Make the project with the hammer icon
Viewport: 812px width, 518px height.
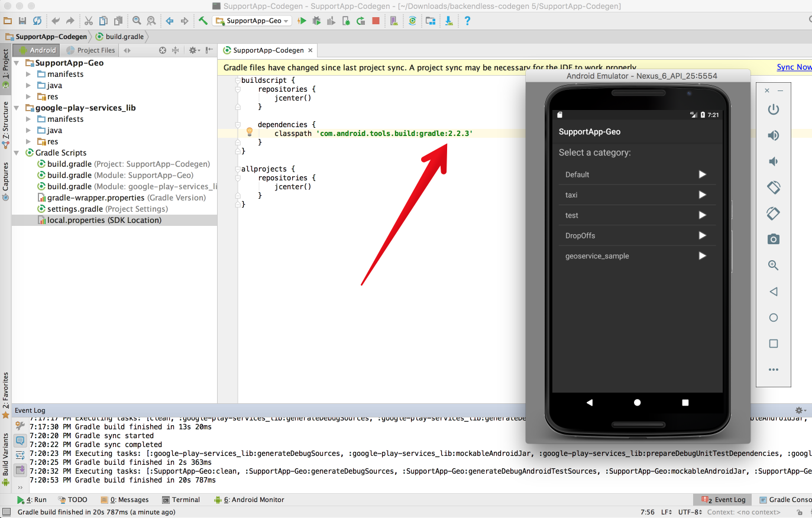click(203, 21)
